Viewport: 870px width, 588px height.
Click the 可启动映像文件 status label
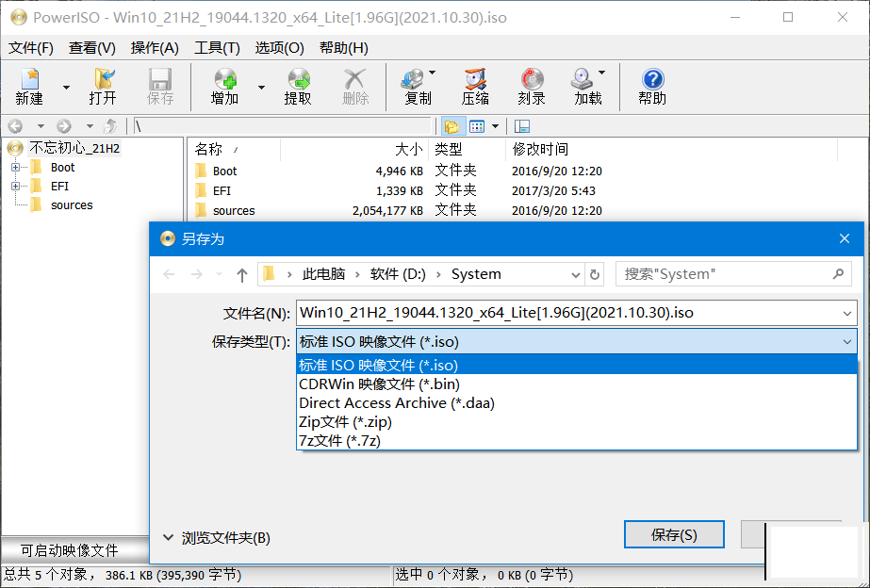[70, 550]
